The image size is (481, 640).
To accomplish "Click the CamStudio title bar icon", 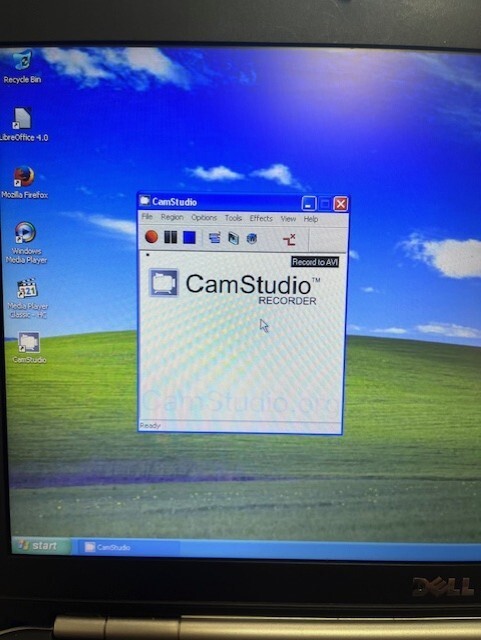I will pos(145,200).
